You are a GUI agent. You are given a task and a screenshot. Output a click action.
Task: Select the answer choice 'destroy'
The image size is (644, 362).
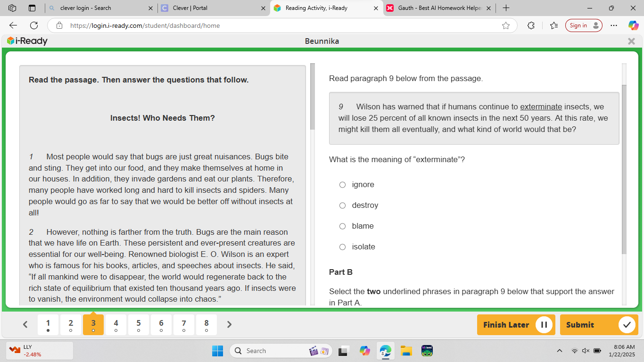342,205
